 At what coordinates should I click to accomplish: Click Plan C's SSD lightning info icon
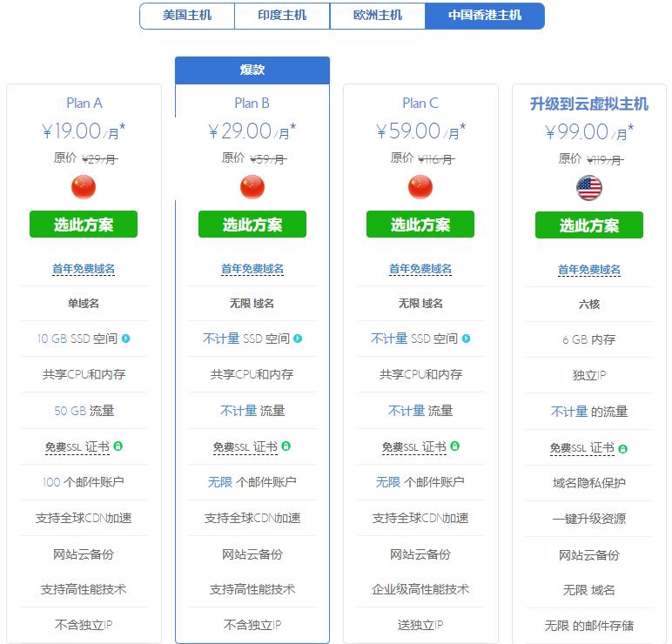click(467, 339)
